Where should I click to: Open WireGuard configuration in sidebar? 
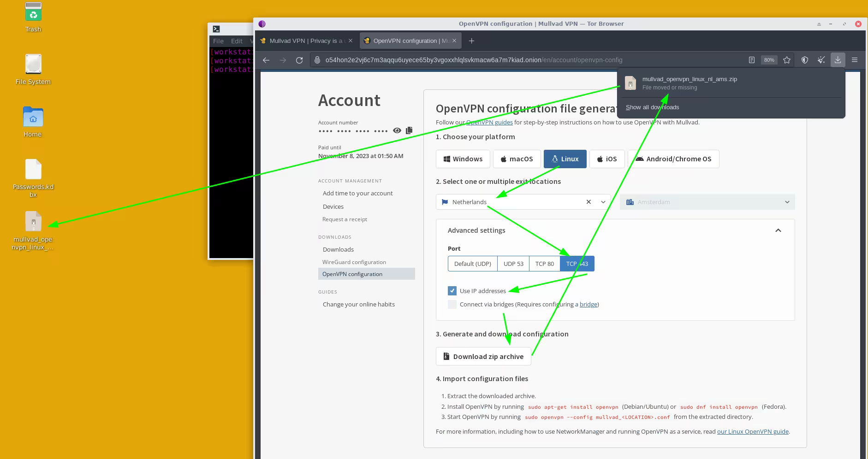(x=354, y=262)
